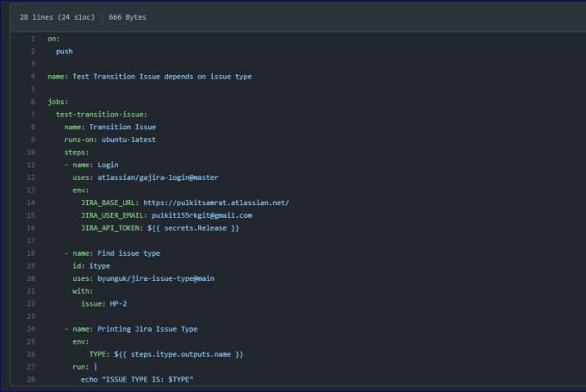Click 'Test Transition Issue depends on issue type'
The height and width of the screenshot is (392, 586).
click(162, 77)
